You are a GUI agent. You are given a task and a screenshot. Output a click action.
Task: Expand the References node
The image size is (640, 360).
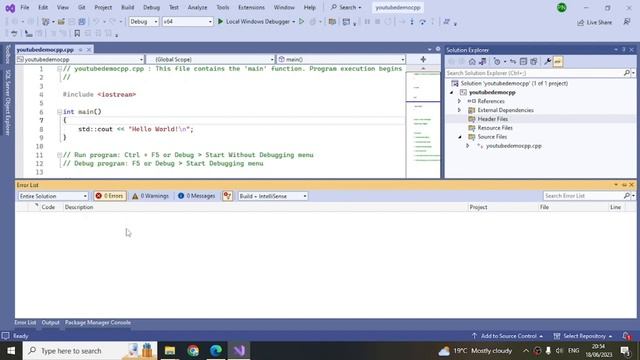[x=459, y=101]
